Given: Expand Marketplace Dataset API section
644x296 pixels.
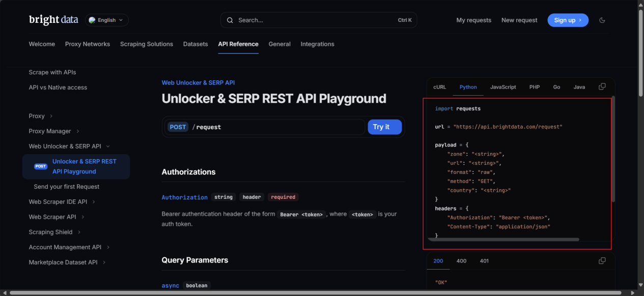Looking at the screenshot, I should pos(67,262).
